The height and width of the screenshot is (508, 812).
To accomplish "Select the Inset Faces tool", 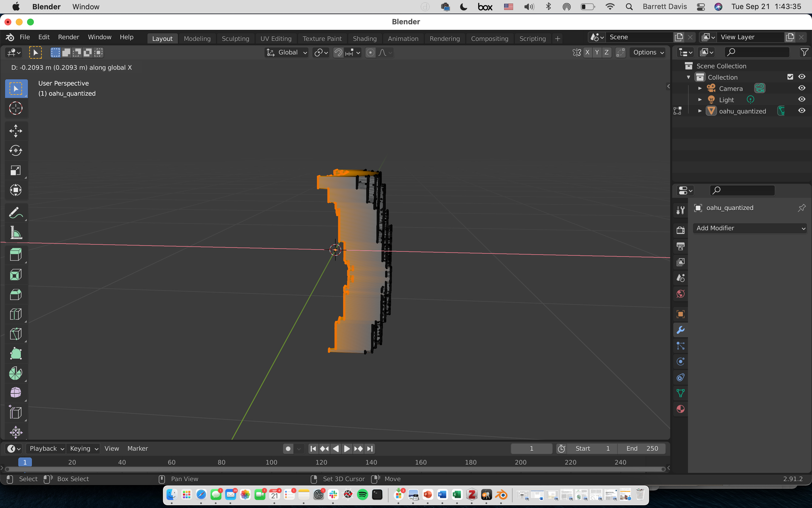I will pyautogui.click(x=16, y=275).
